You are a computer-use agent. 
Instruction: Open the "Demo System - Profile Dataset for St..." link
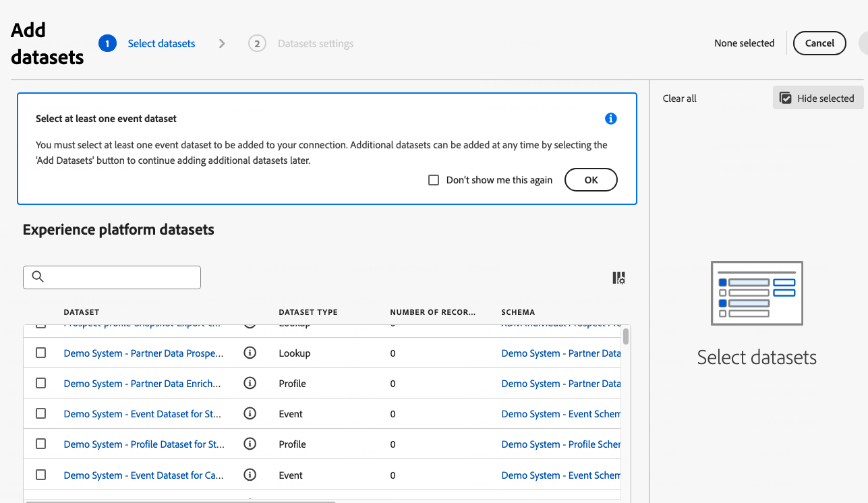pos(144,444)
